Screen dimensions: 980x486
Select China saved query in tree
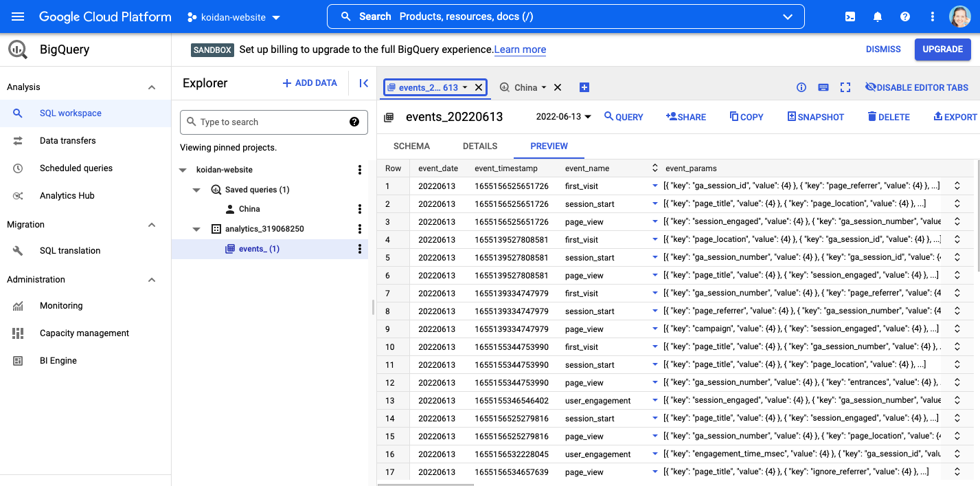tap(249, 209)
